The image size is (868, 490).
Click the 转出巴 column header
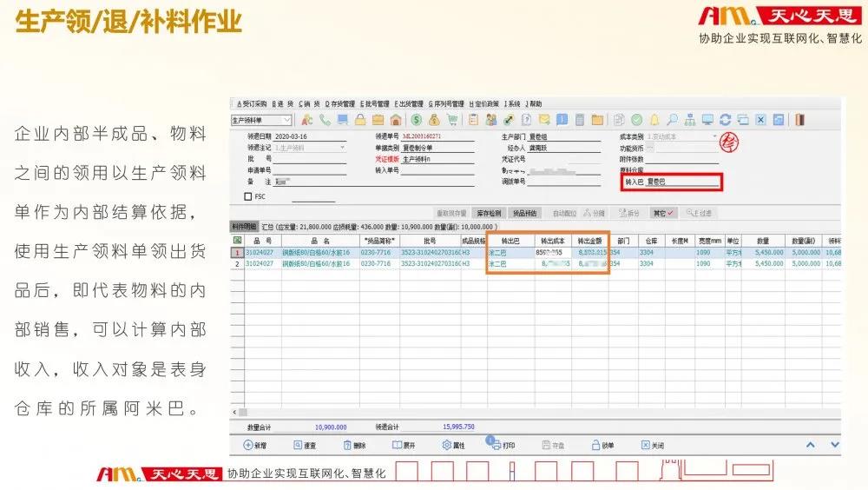click(x=510, y=241)
